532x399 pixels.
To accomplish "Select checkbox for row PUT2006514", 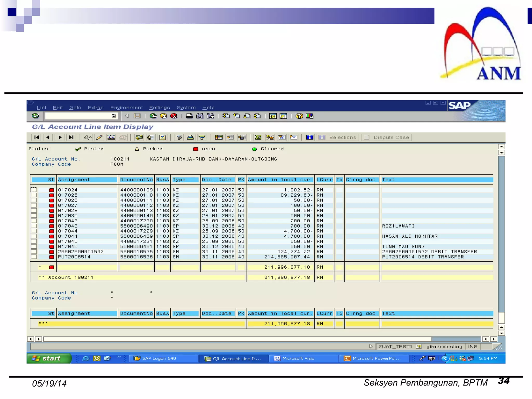I will pos(34,257).
